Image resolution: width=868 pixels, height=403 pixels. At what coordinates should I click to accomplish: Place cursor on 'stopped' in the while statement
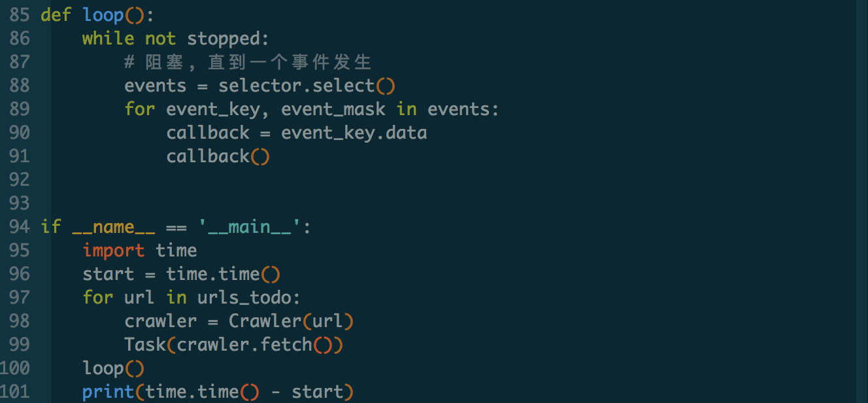(224, 39)
